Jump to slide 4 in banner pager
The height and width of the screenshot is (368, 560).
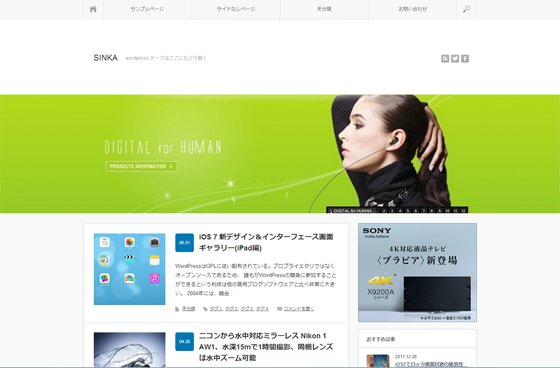400,210
